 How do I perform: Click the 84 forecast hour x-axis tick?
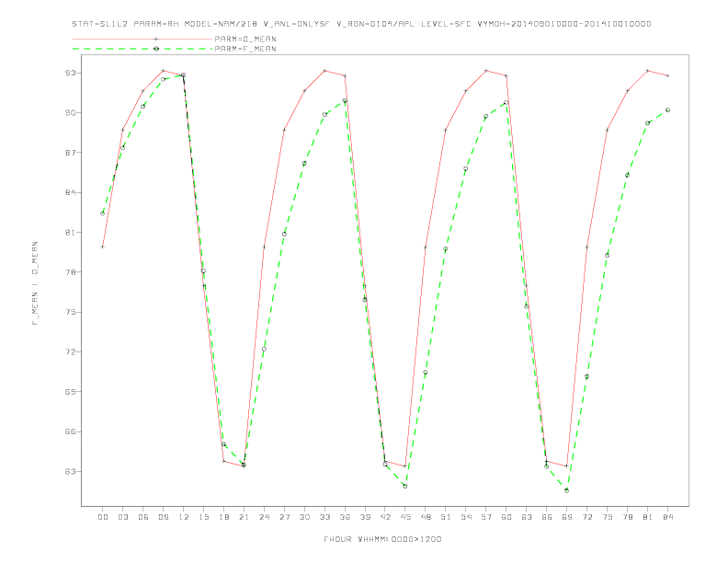[668, 517]
